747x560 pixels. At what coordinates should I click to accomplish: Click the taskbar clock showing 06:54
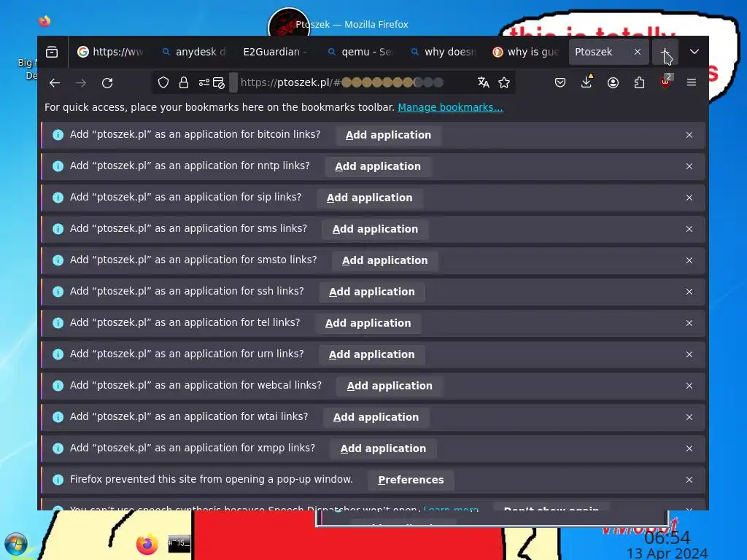tap(667, 537)
